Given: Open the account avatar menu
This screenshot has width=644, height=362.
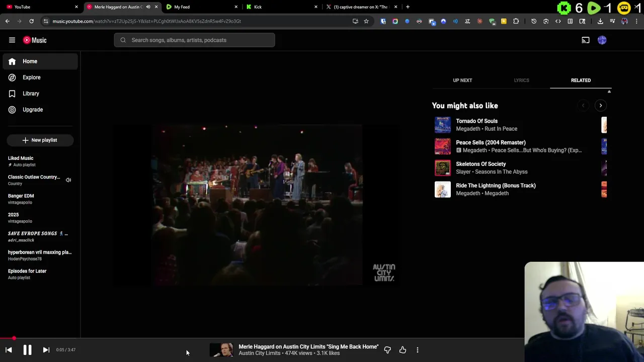Looking at the screenshot, I should pos(602,40).
